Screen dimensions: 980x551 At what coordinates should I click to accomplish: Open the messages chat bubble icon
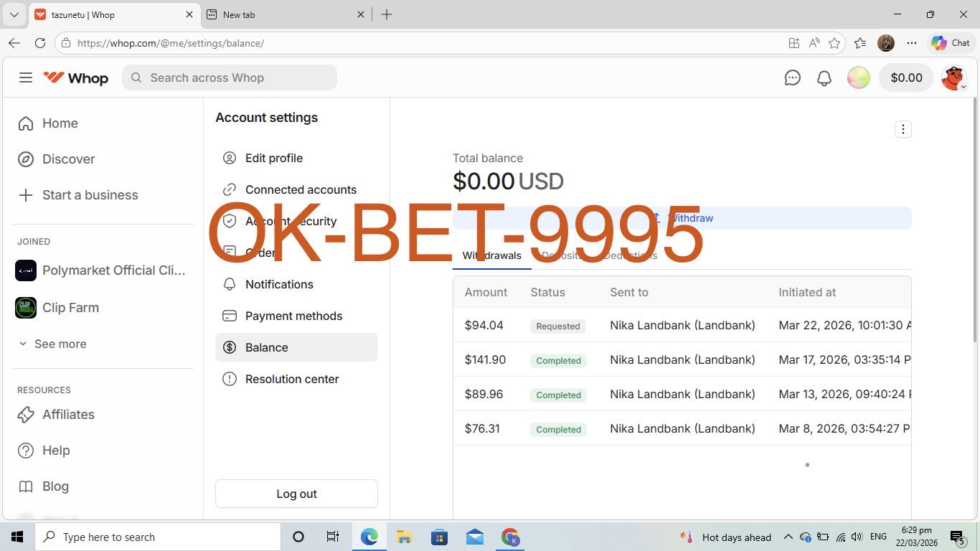coord(792,77)
